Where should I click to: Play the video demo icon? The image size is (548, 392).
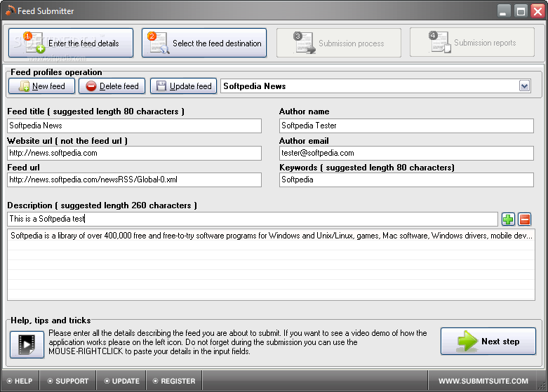pos(27,344)
